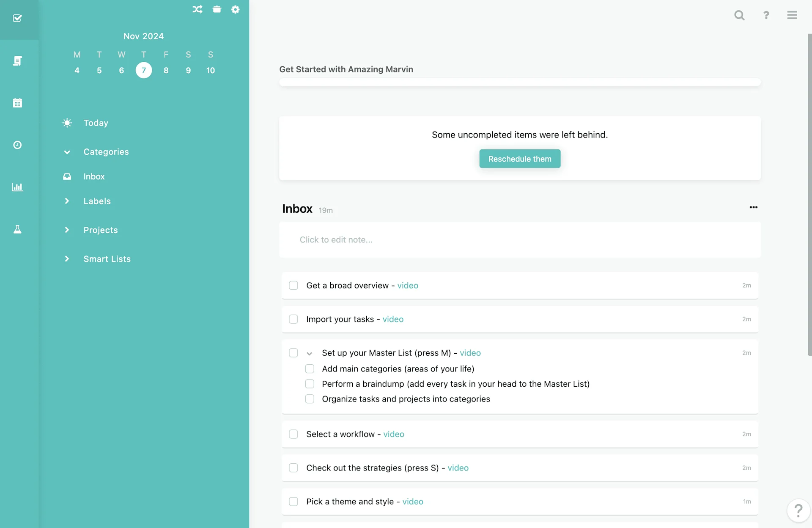Select Inbox in the sidebar
The width and height of the screenshot is (812, 528).
tap(94, 176)
